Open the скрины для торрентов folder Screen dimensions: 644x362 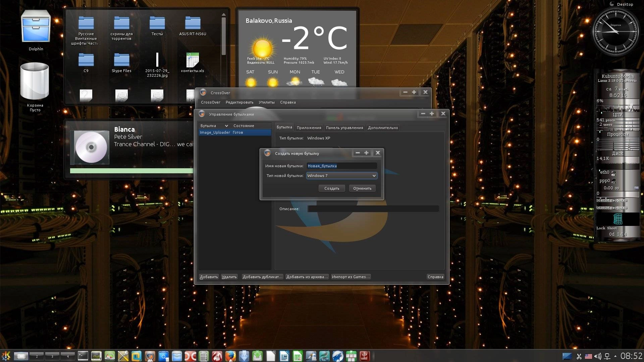[121, 28]
